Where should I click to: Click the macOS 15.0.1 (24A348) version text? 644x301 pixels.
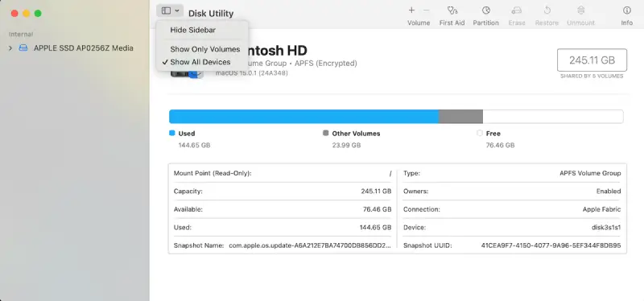tap(252, 73)
